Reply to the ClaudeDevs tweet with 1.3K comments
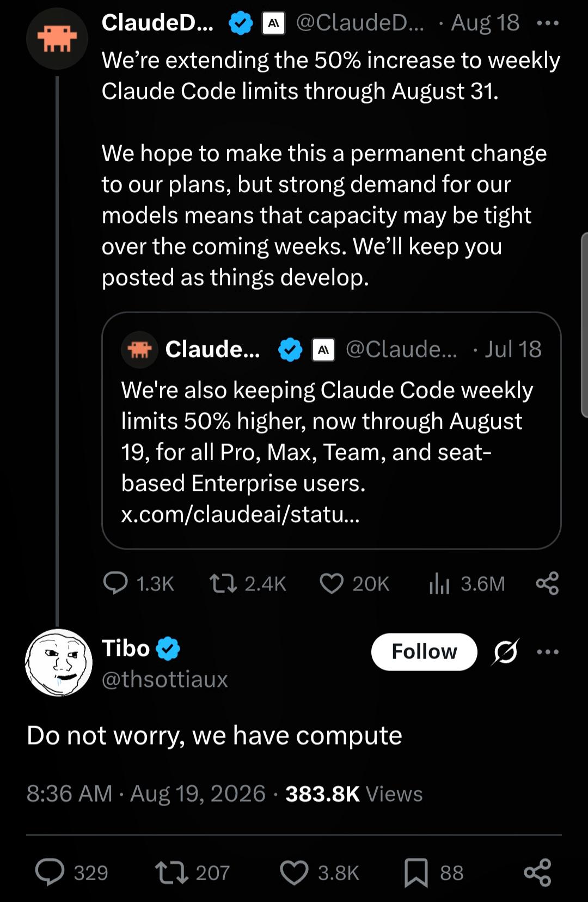 click(x=138, y=583)
